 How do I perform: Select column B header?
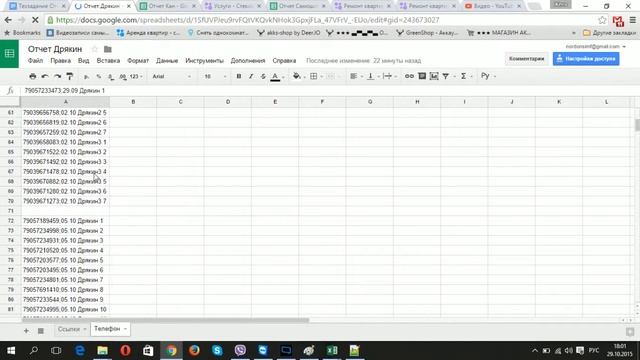coord(133,102)
